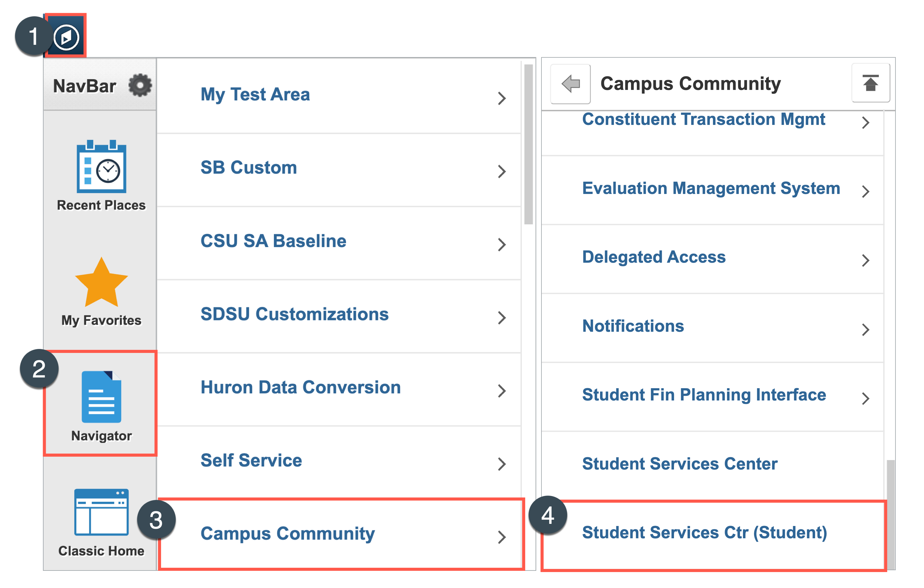Screen dimensions: 924x588
Task: Open the NavBar compass icon
Action: [x=65, y=35]
